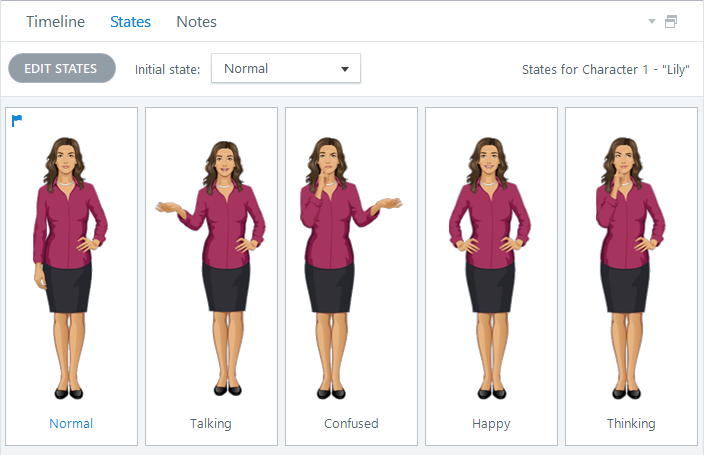This screenshot has width=704, height=455.
Task: Click the undock panel window icon
Action: click(671, 22)
